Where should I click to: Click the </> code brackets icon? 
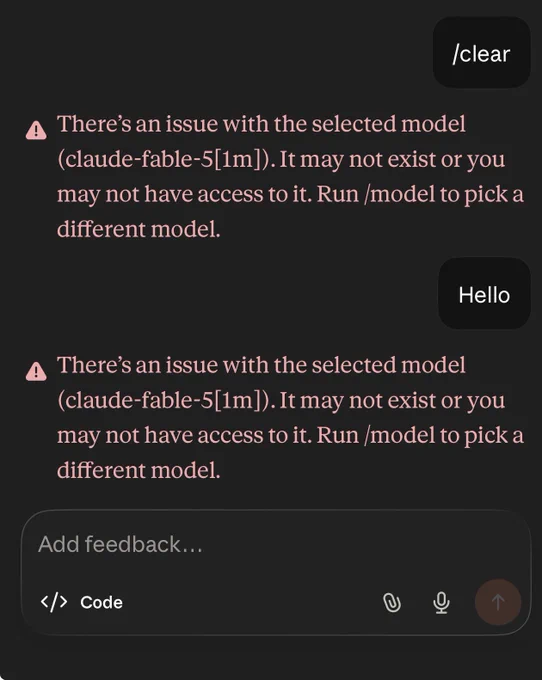tap(54, 602)
